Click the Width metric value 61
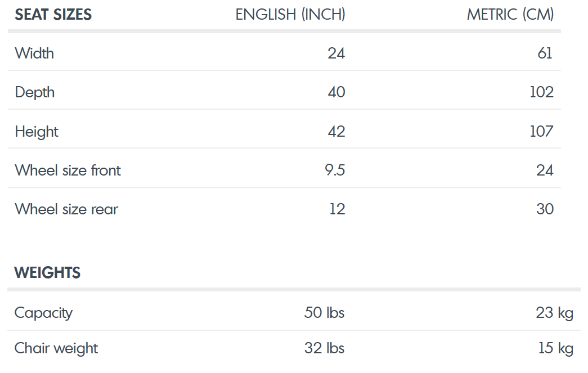Viewport: 588px width, 373px height. (545, 53)
